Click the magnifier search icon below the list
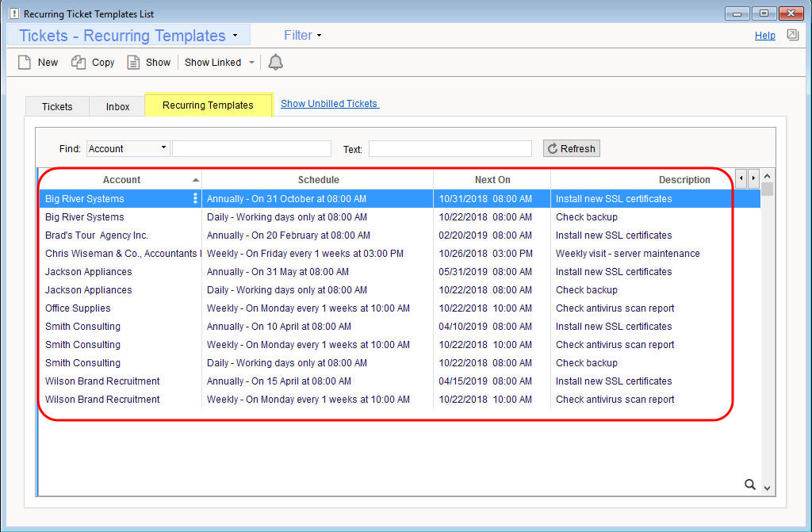812x532 pixels. click(x=749, y=484)
